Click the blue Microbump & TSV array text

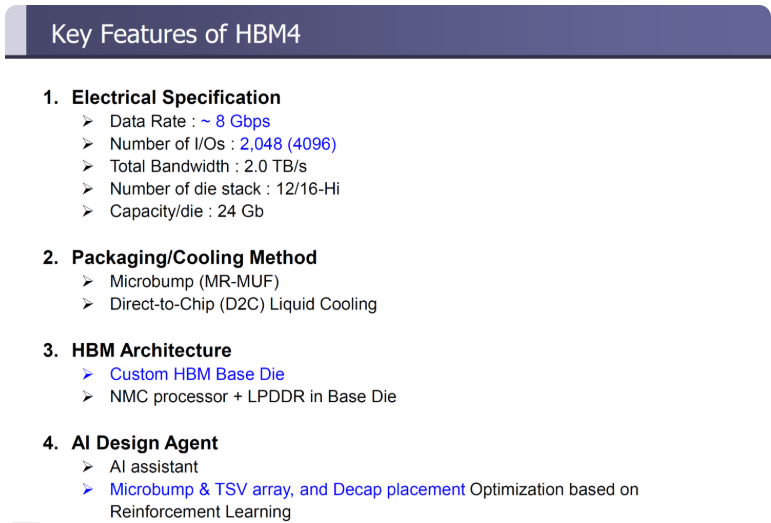pos(287,489)
